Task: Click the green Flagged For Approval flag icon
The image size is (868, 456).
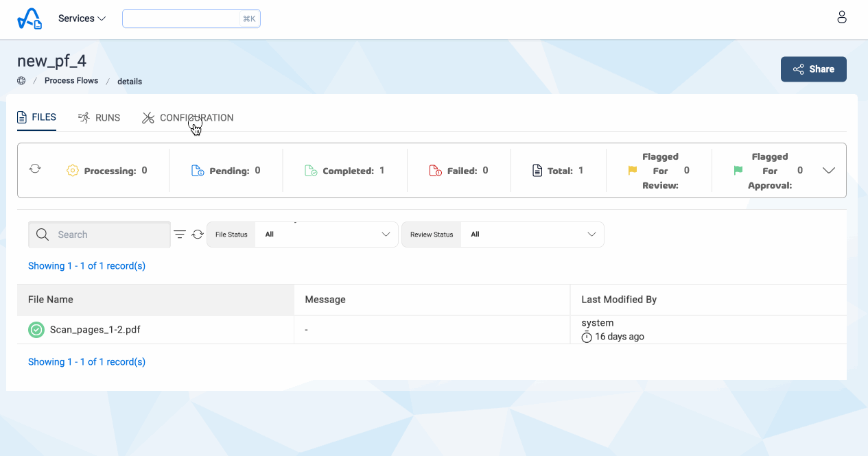Action: point(737,170)
